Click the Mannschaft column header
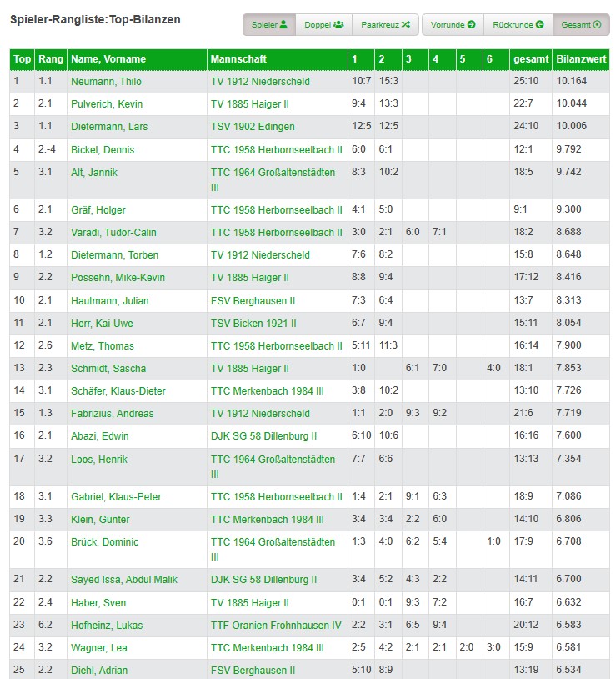The height and width of the screenshot is (679, 616). [x=278, y=59]
